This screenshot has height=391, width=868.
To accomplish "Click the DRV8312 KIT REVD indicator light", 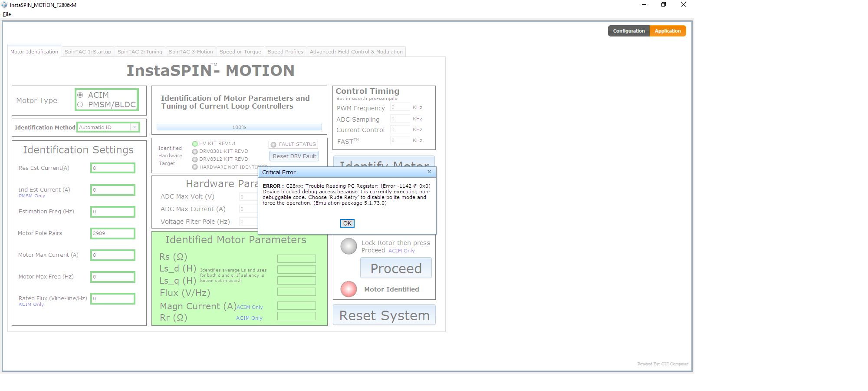I will tap(195, 159).
